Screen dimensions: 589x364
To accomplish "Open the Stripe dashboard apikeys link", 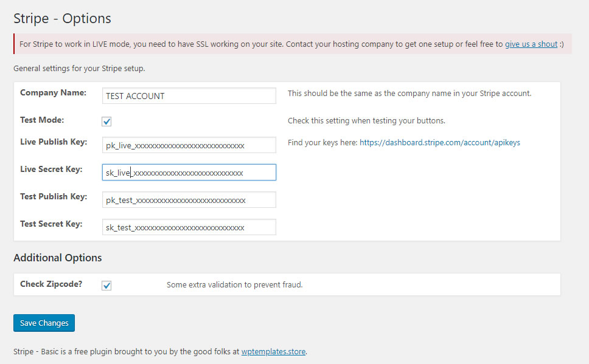I will (439, 143).
